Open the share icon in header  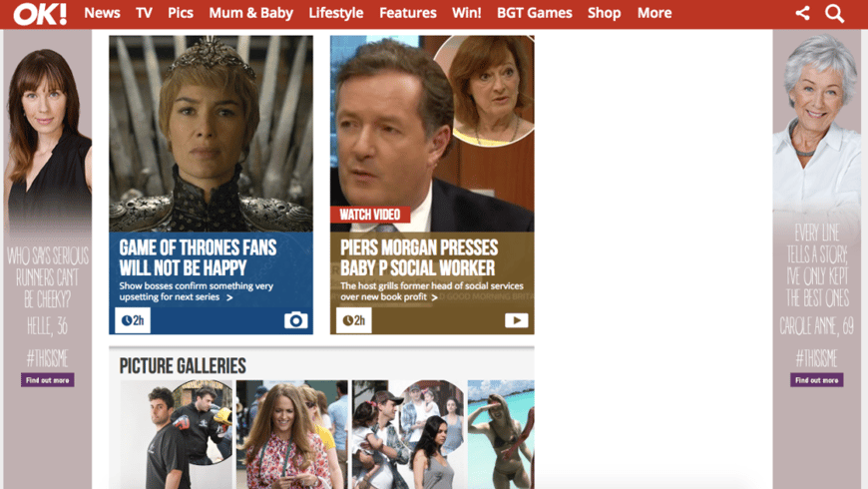click(x=802, y=13)
